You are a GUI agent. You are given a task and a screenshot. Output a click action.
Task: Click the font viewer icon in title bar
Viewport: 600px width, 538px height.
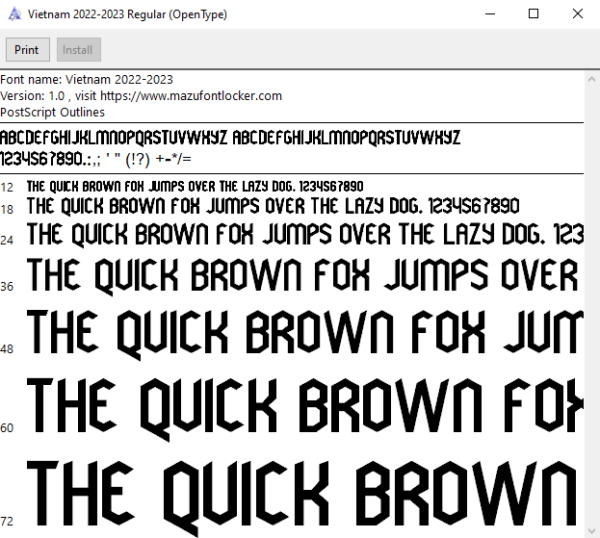(15, 14)
